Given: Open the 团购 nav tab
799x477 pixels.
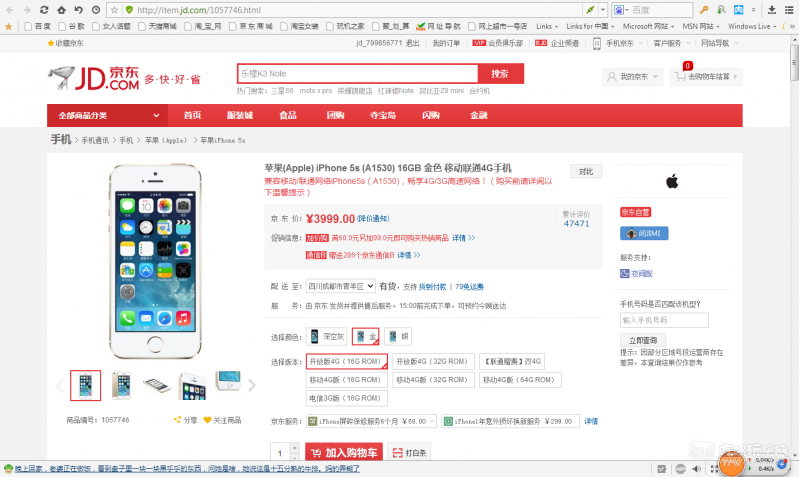Looking at the screenshot, I should [335, 115].
